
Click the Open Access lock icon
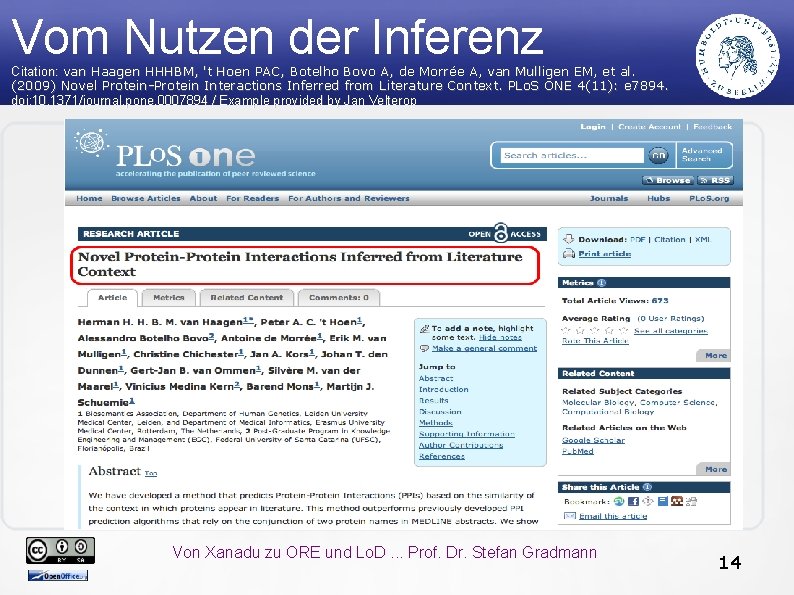500,232
